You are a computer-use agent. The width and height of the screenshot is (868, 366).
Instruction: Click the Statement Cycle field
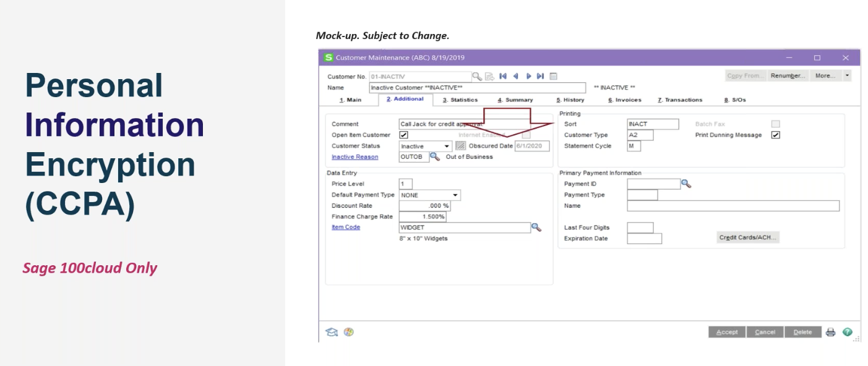634,147
